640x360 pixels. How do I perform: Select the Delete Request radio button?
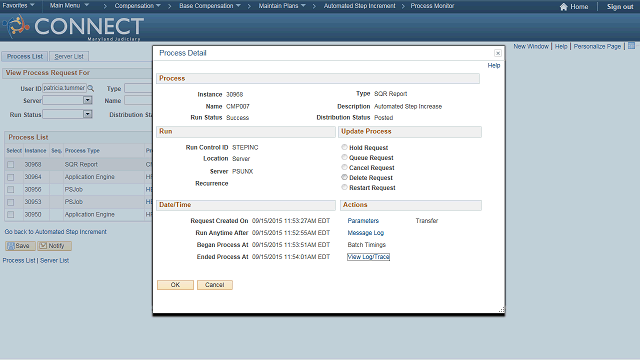tap(344, 177)
